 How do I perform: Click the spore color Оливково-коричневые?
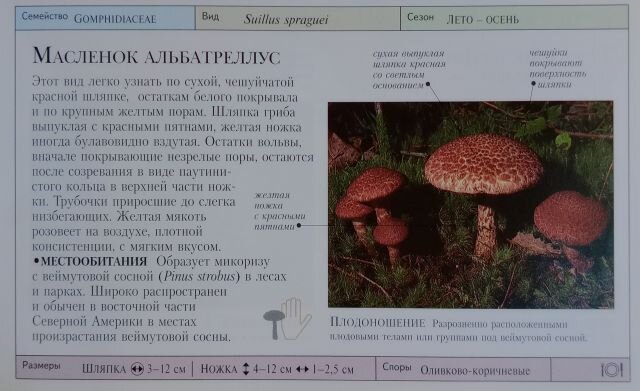point(475,371)
